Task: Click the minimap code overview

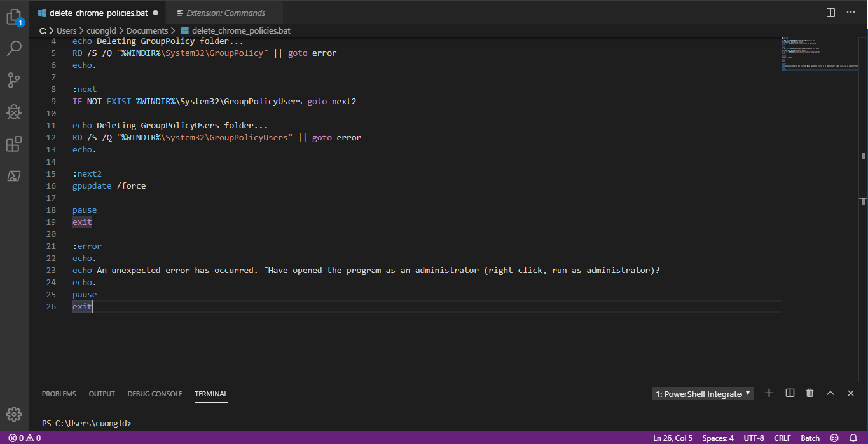Action: (820, 54)
